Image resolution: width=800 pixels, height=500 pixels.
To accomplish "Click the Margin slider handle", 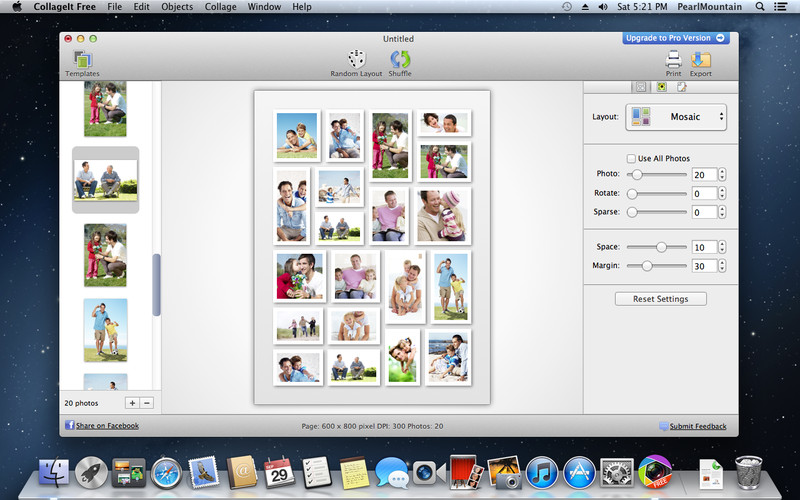I will 647,266.
